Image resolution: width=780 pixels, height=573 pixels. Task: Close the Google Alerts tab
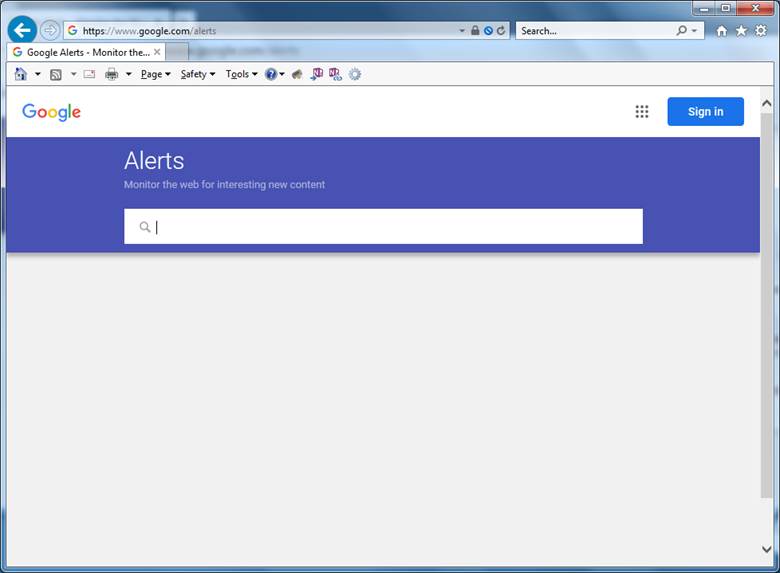click(x=157, y=52)
